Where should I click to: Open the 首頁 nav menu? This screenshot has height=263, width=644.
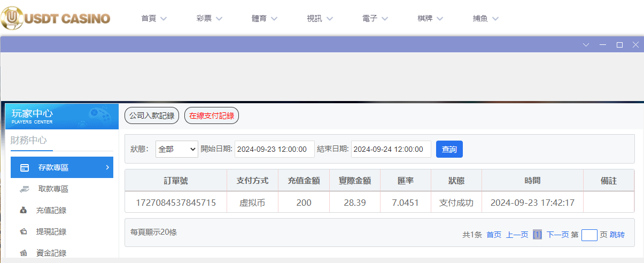[x=154, y=18]
